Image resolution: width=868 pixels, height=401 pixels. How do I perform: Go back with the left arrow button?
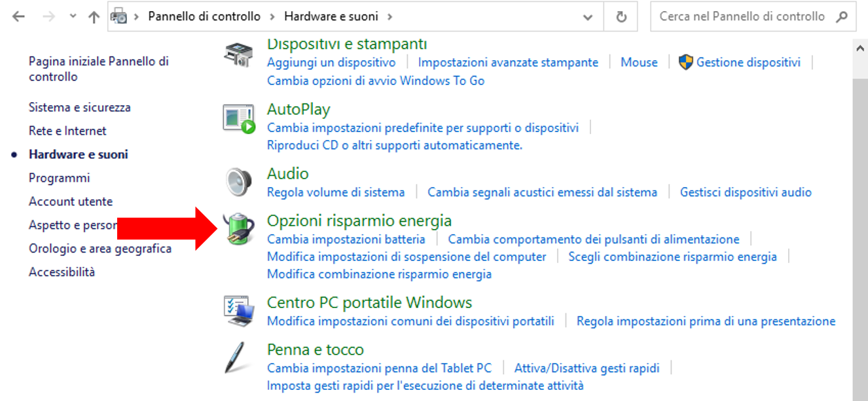(x=18, y=17)
